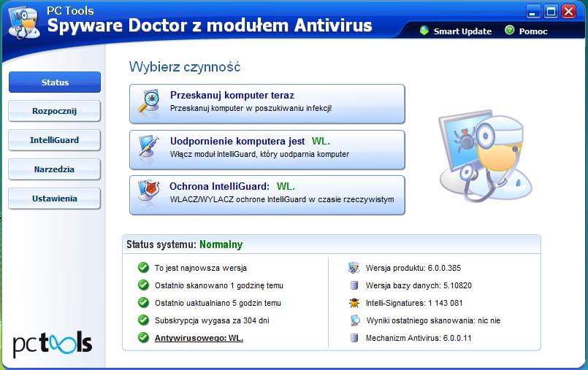Click 'Wersja bazy danych: 5.10820' text
The height and width of the screenshot is (370, 588).
point(419,285)
